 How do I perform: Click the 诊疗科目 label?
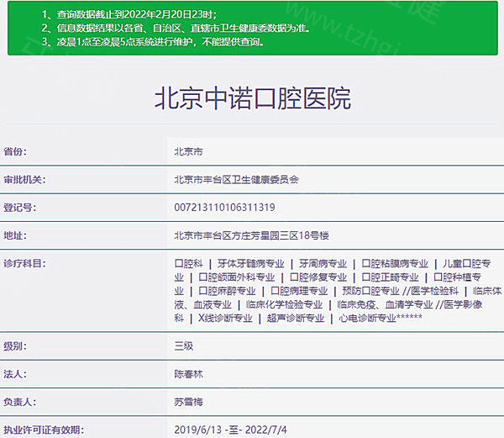click(24, 263)
